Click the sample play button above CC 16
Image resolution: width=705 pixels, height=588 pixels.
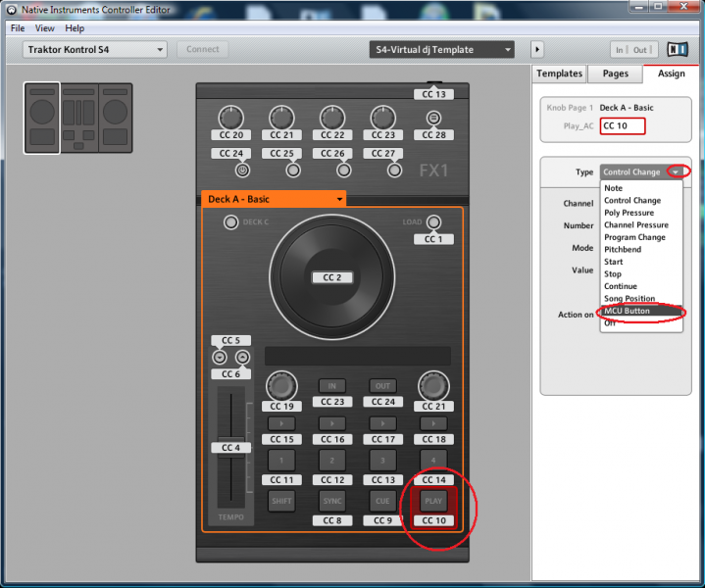332,423
